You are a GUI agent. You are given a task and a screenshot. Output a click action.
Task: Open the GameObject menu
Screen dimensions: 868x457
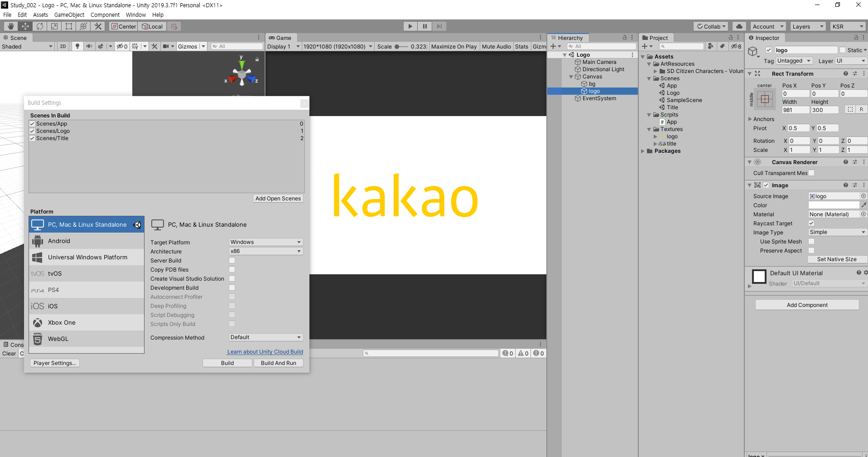pyautogui.click(x=69, y=15)
